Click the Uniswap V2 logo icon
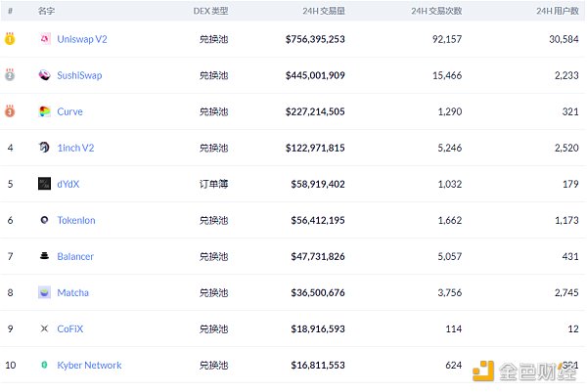The width and height of the screenshot is (587, 392). coord(45,38)
